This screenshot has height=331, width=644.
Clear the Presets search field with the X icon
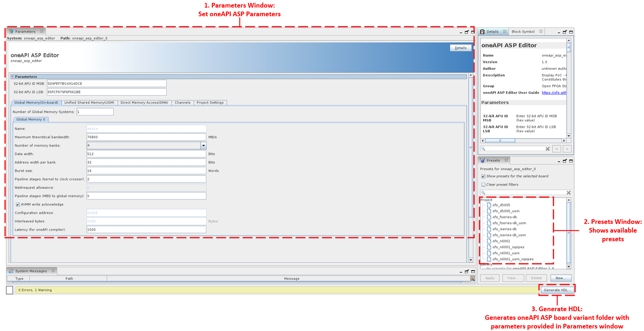568,193
